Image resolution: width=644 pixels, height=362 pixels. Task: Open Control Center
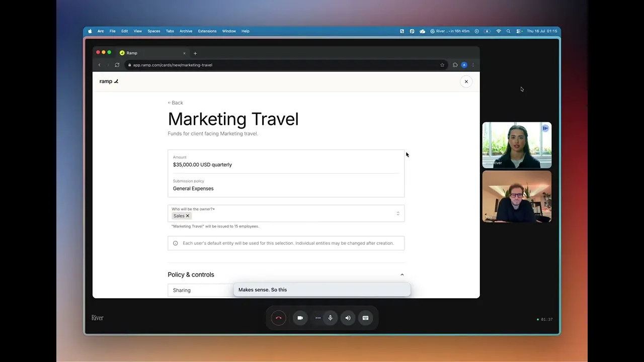point(519,31)
